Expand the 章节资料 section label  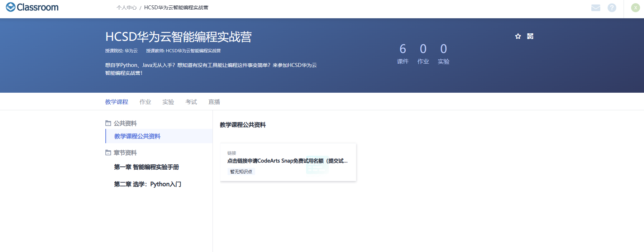pyautogui.click(x=125, y=153)
